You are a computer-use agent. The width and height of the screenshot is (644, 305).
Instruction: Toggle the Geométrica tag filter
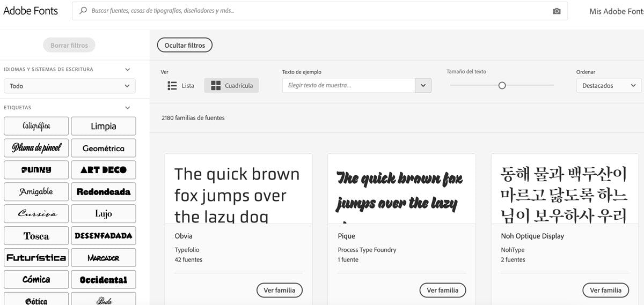104,148
